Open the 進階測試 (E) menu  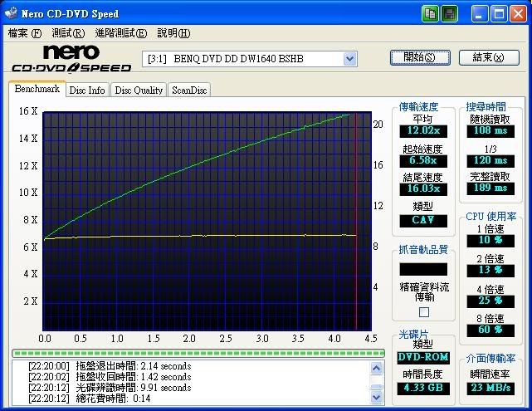point(121,33)
